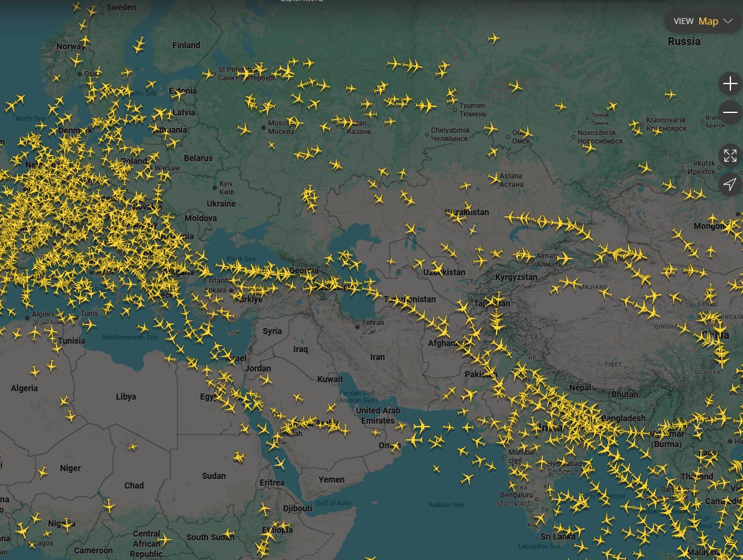Screen dimensions: 743x560
Task: Select the aircraft just west of Niger label
Action: (42, 472)
